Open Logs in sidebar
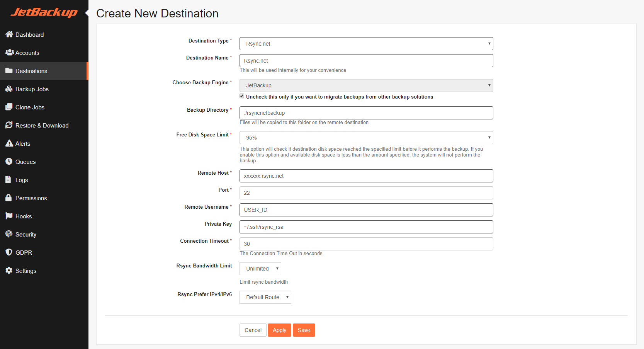The height and width of the screenshot is (349, 644). (44, 180)
